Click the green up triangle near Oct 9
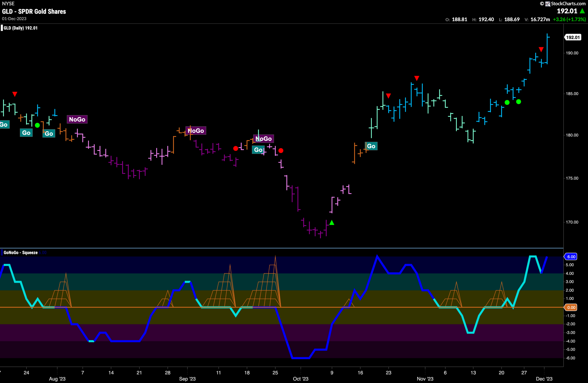This screenshot has height=383, width=588. point(332,223)
